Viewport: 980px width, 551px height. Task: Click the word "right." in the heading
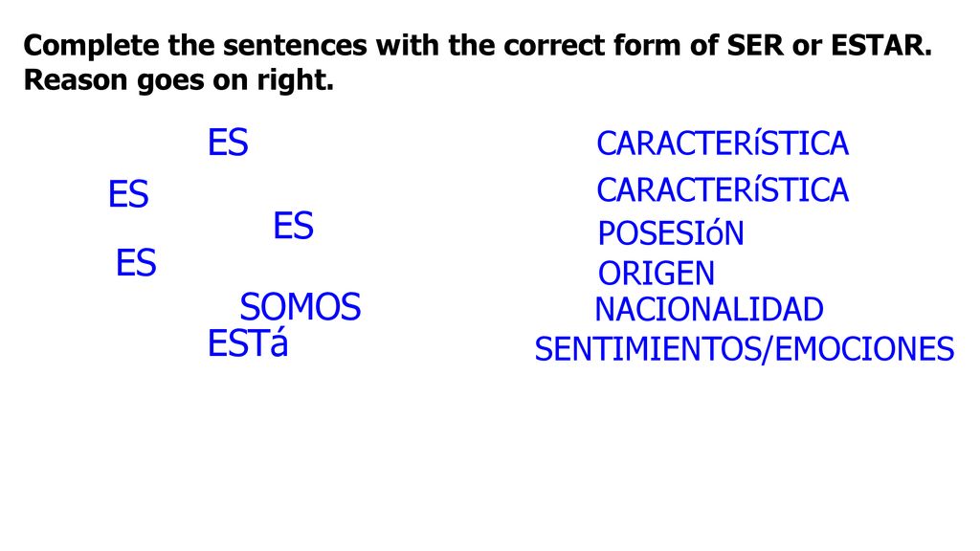coord(296,80)
